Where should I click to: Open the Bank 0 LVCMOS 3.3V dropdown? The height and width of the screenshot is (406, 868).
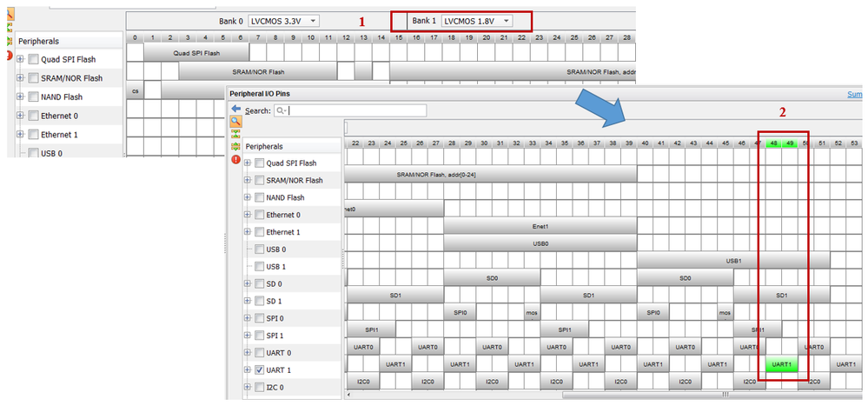(x=284, y=21)
